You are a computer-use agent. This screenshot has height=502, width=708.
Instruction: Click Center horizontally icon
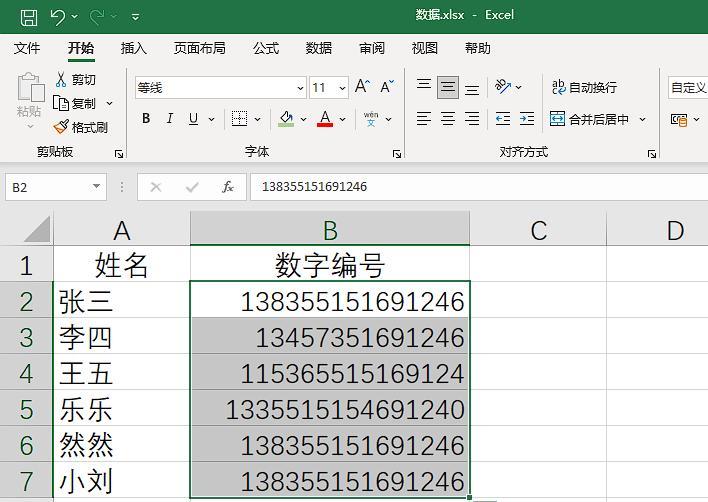[448, 119]
